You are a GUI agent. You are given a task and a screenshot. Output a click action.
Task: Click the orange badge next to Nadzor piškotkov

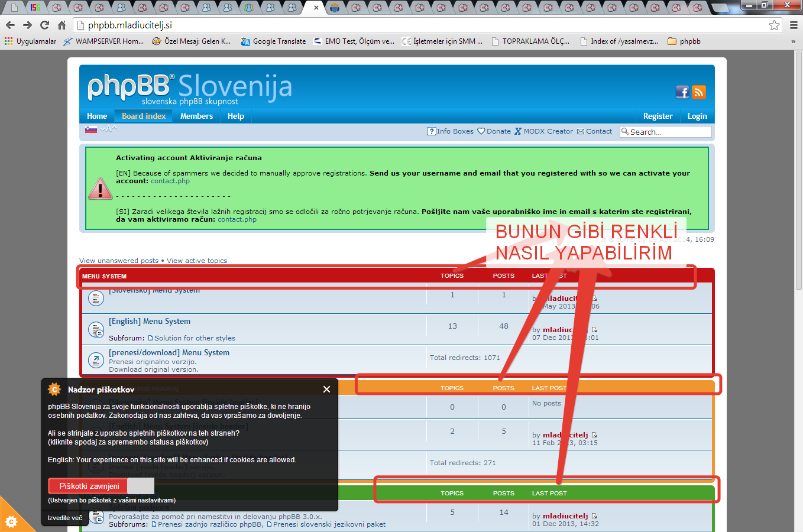click(54, 389)
